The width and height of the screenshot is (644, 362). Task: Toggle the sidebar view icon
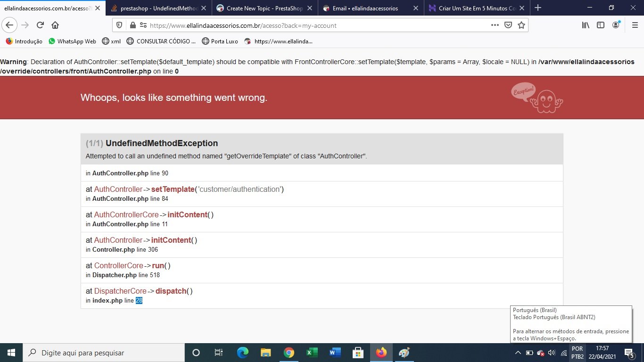pyautogui.click(x=601, y=25)
